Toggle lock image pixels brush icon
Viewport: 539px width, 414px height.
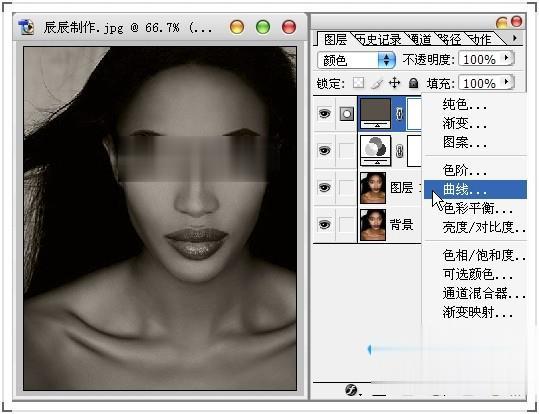[377, 83]
